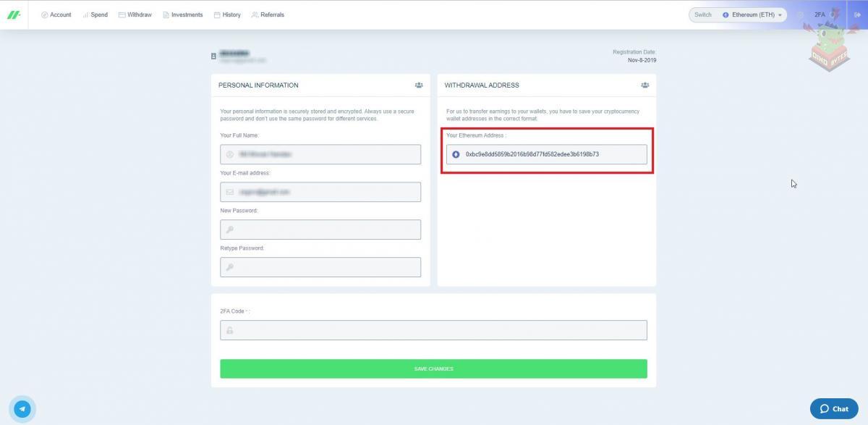Viewport: 868px width, 425px height.
Task: Click the Ethereum coin icon in address field
Action: 456,154
